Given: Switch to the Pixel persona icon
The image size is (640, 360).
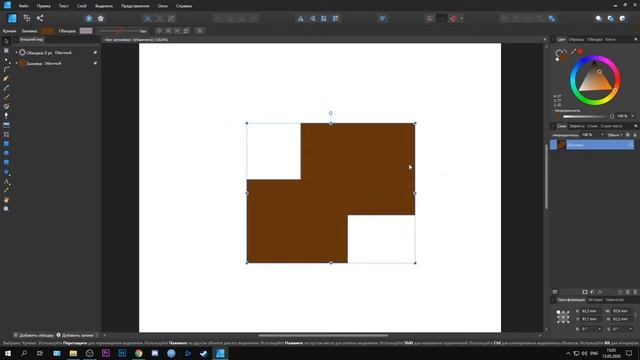Looking at the screenshot, I should pyautogui.click(x=27, y=18).
